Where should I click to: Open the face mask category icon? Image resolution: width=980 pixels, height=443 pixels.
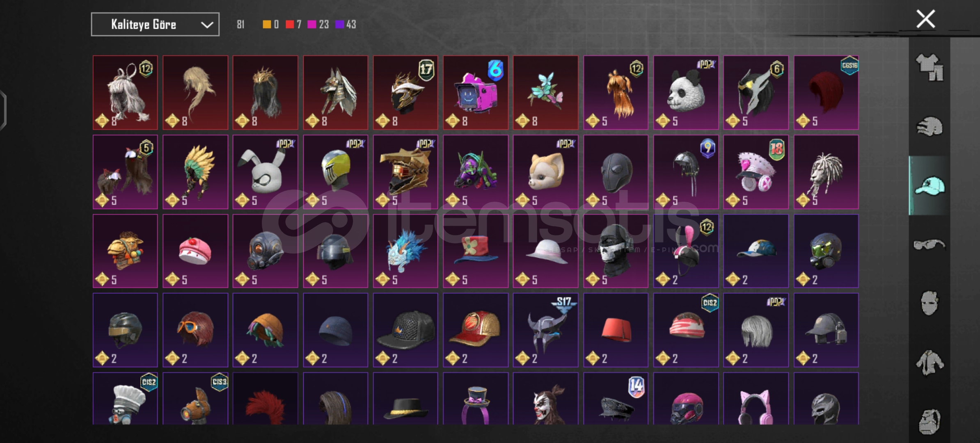pyautogui.click(x=930, y=304)
